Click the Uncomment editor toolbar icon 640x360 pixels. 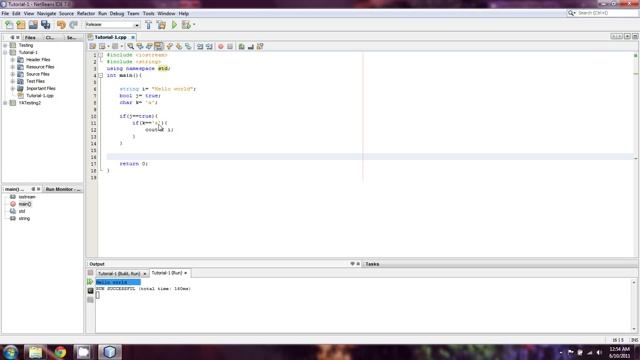point(251,47)
